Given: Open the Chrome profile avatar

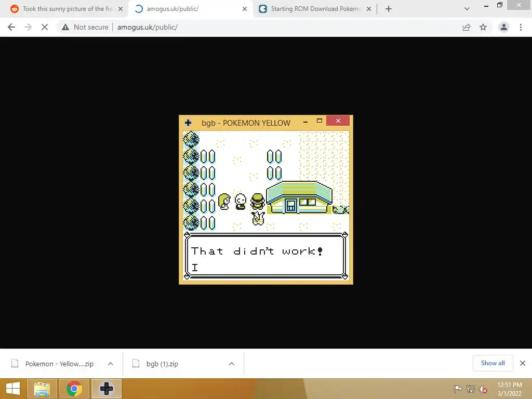Looking at the screenshot, I should [504, 27].
